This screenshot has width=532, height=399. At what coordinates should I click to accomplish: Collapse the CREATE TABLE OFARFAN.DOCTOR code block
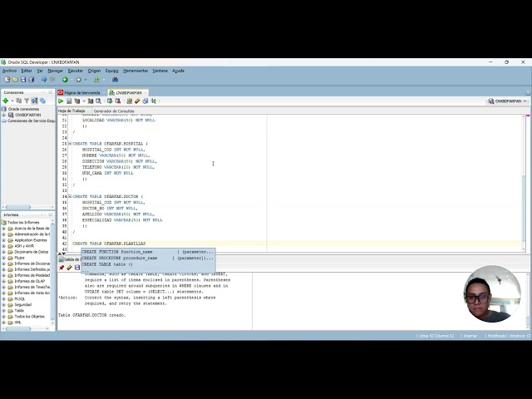[x=70, y=196]
